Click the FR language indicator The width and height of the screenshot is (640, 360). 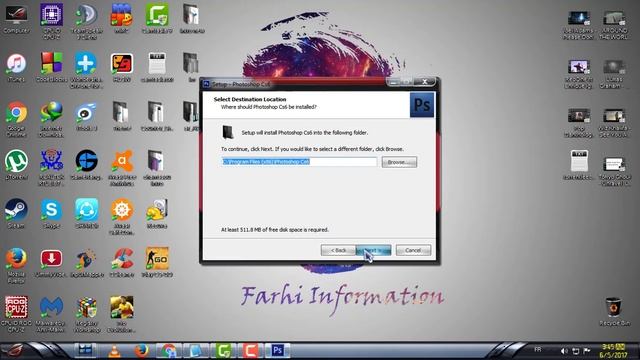[x=538, y=350]
